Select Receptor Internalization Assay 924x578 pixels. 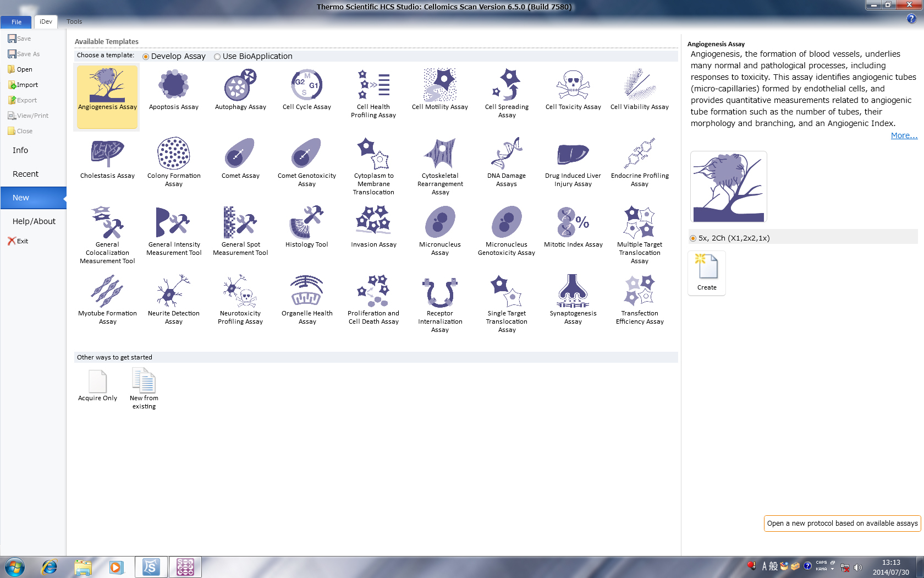(x=440, y=304)
